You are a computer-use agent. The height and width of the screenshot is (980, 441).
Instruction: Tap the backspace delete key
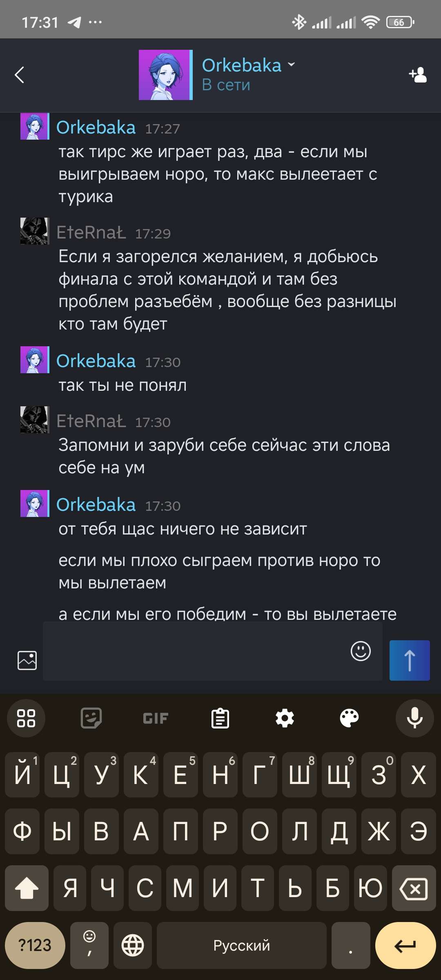[x=414, y=888]
